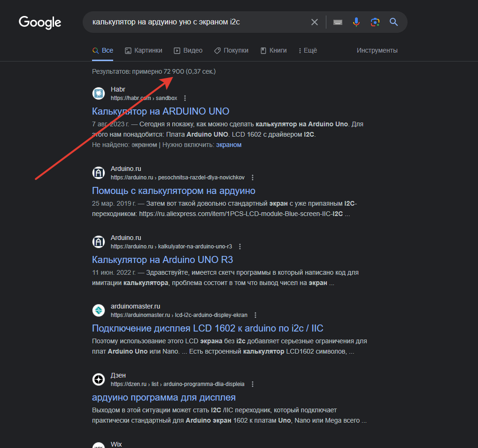Open the Инструменты search tools
Image resolution: width=478 pixels, height=448 pixels.
(377, 50)
